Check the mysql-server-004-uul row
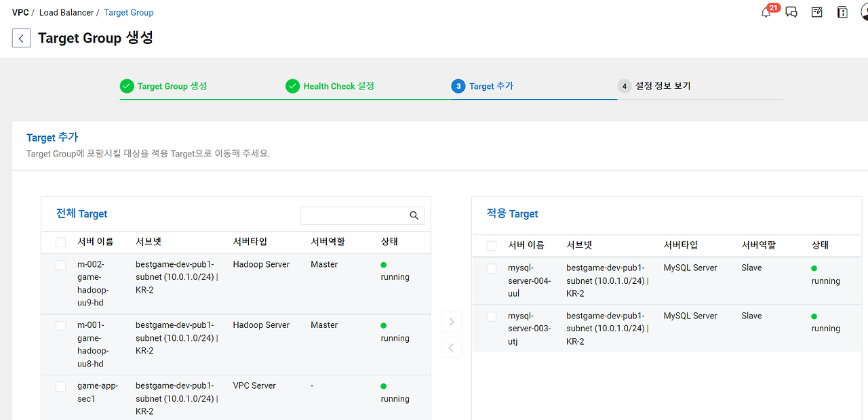This screenshot has width=868, height=420. [x=492, y=269]
